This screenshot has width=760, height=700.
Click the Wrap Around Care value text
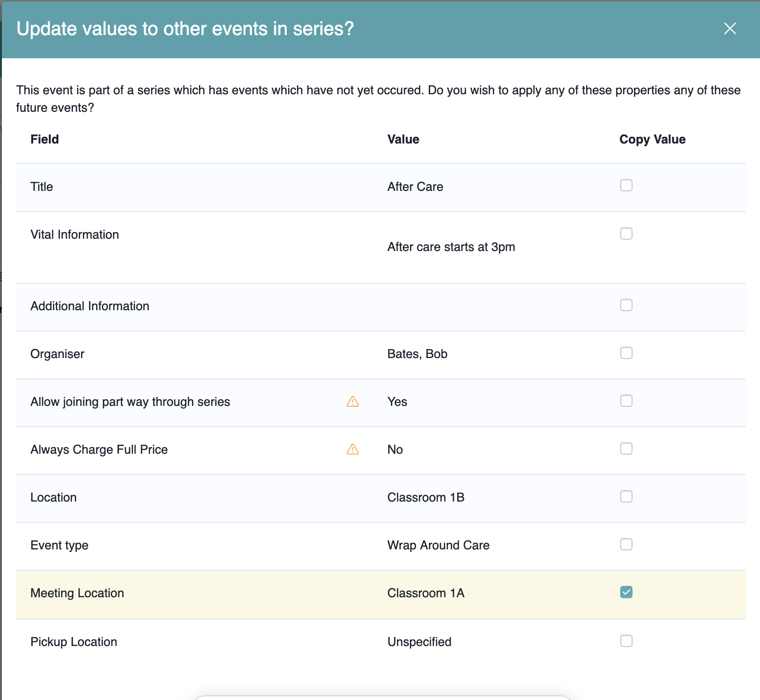pyautogui.click(x=438, y=546)
